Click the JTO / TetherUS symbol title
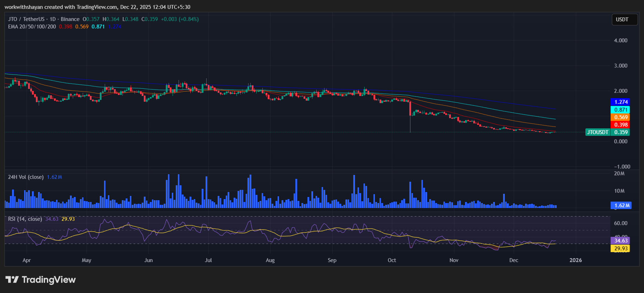 pyautogui.click(x=26, y=19)
